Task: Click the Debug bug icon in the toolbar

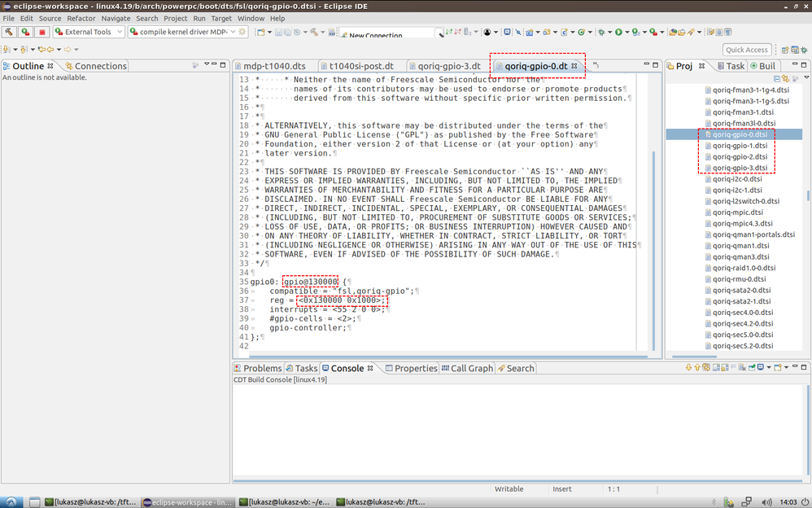Action: tap(601, 32)
